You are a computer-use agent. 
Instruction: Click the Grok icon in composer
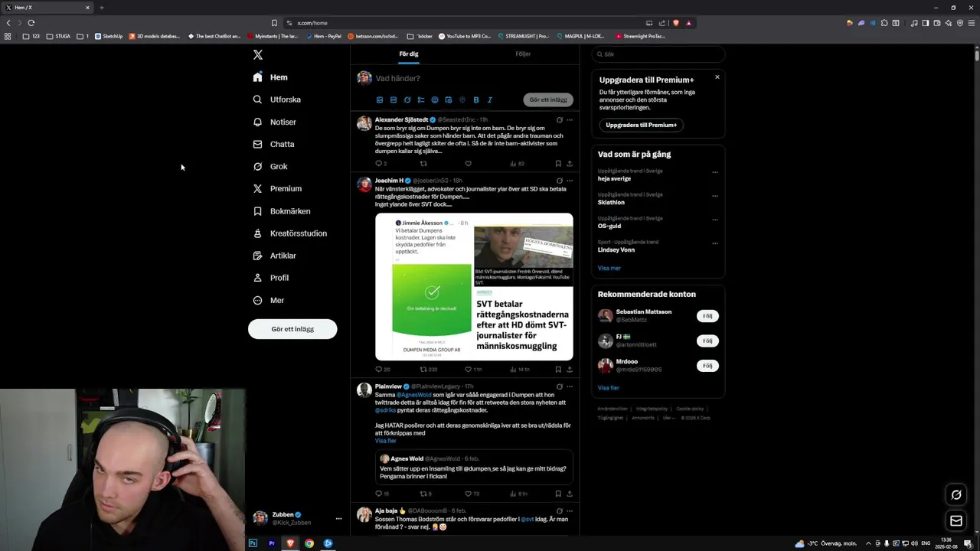click(x=407, y=99)
